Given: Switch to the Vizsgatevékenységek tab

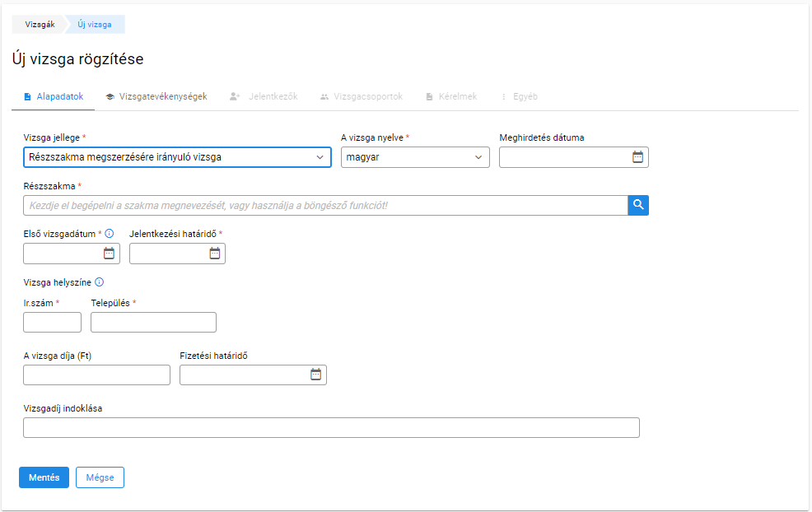Looking at the screenshot, I should [x=156, y=97].
